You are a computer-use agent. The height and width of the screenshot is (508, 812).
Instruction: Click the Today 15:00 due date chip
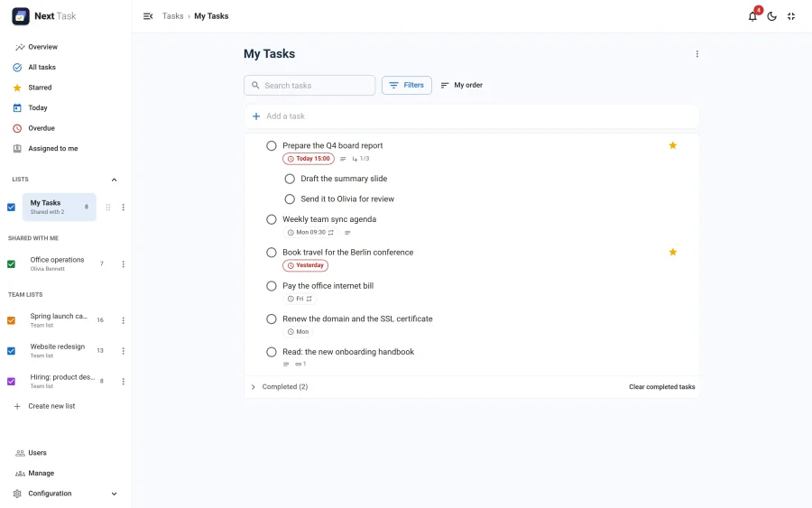tap(309, 159)
